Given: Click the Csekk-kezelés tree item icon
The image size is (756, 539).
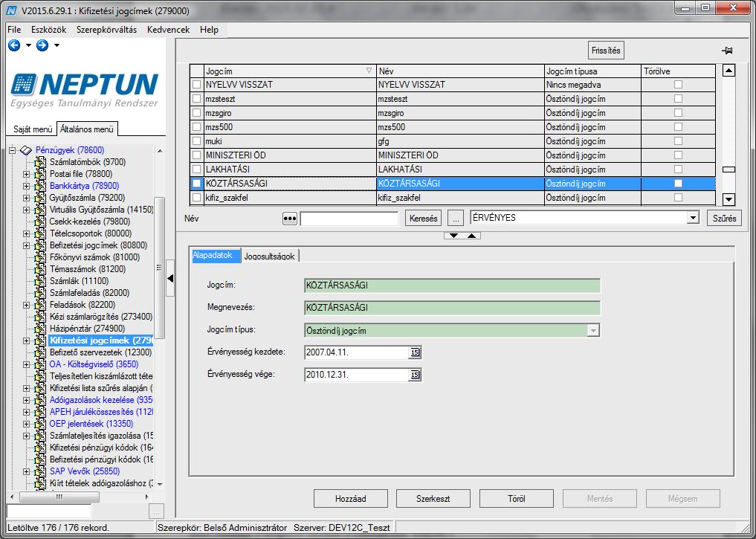Looking at the screenshot, I should [40, 222].
